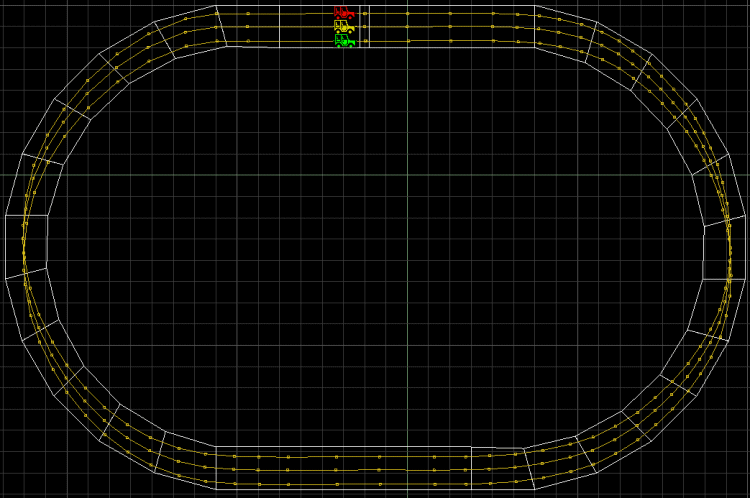Click the leftmost track segment of the oval

pyautogui.click(x=26, y=244)
